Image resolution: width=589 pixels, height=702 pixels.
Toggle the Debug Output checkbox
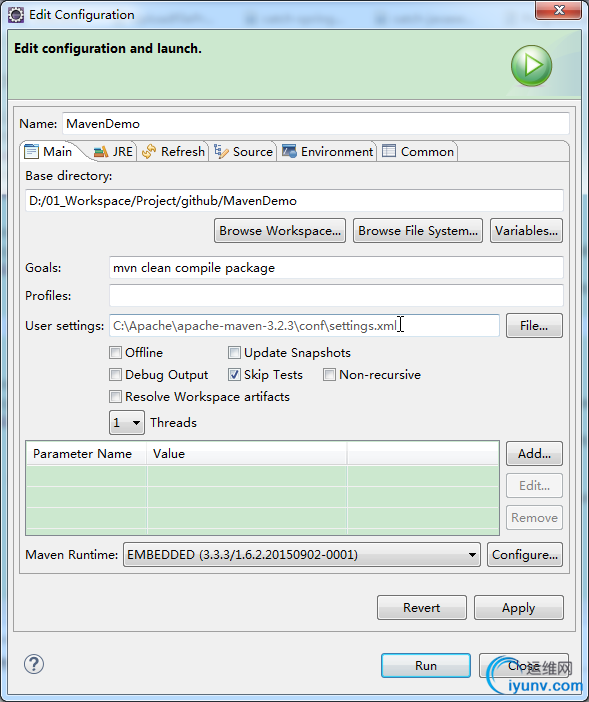pyautogui.click(x=115, y=375)
